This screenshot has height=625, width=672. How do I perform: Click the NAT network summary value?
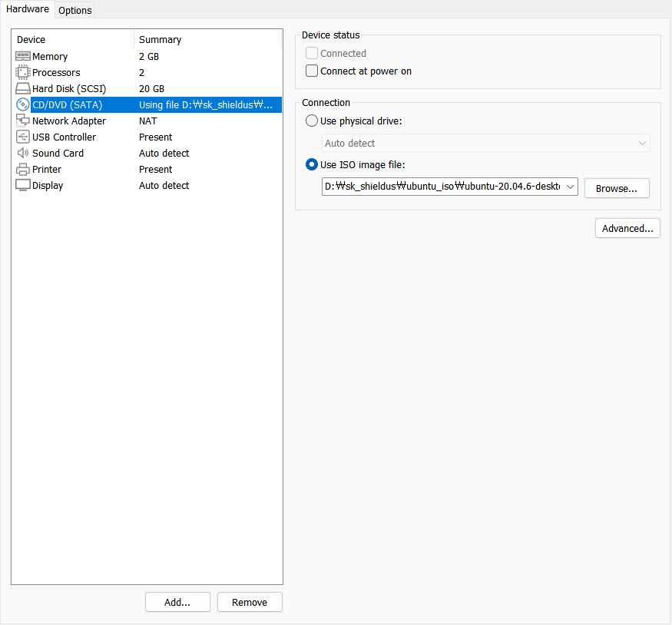[x=148, y=121]
